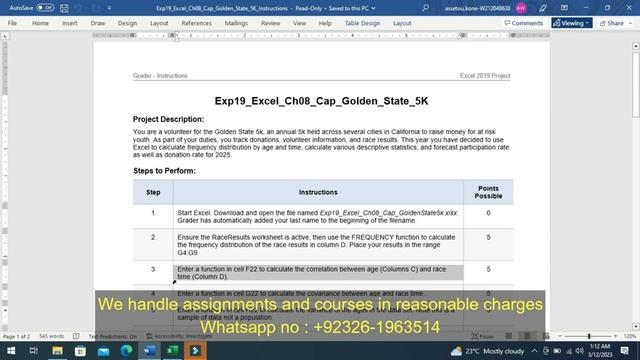Open the Review tab

(270, 23)
